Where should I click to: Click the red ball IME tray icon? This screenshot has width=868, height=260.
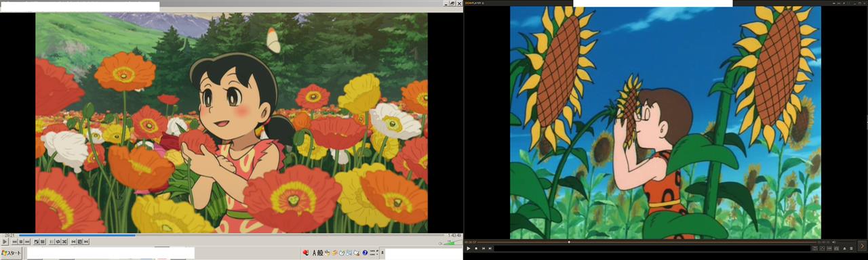(x=305, y=253)
